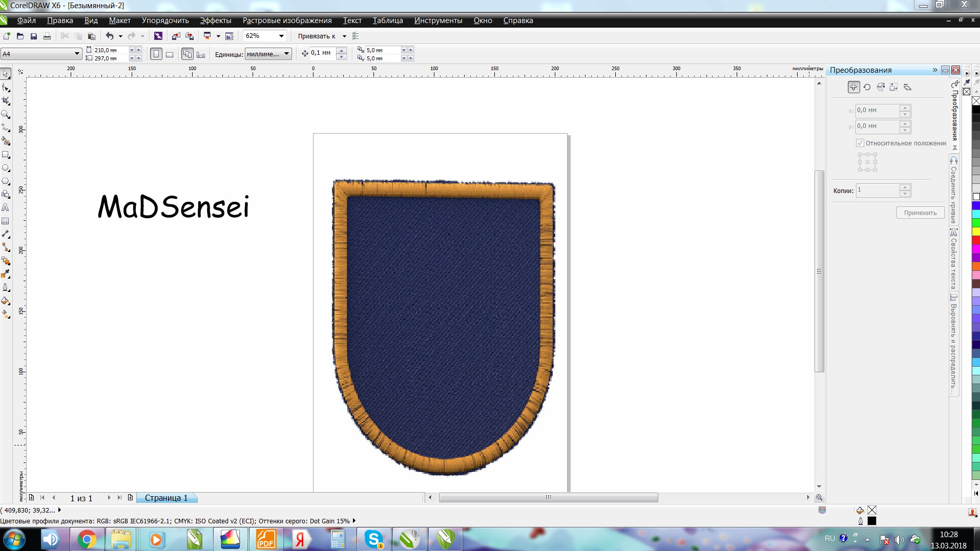Choose the Crop tool

click(x=6, y=101)
